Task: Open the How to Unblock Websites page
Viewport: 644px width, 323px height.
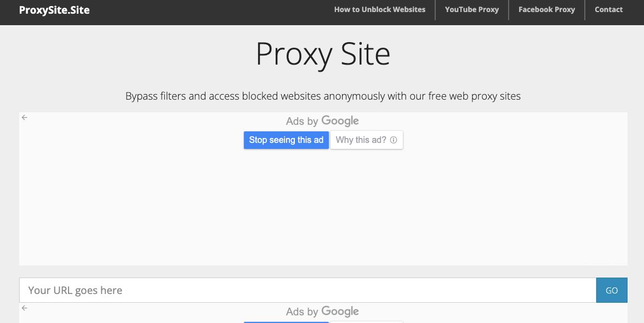Action: (380, 9)
